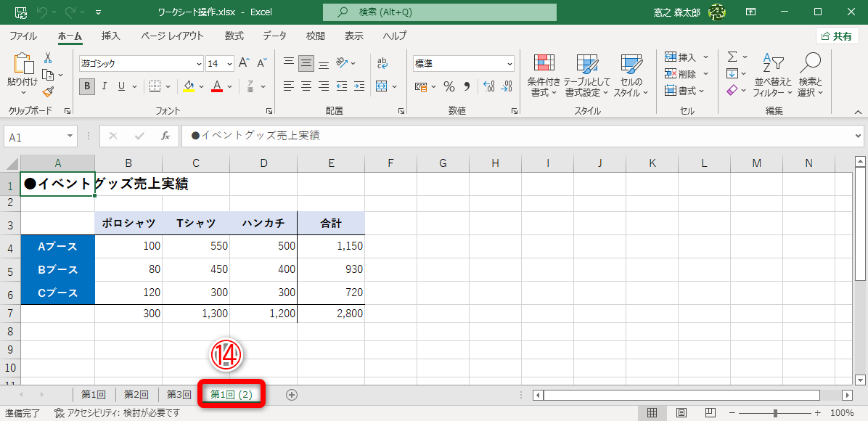Select the Italic formatting icon
Screen dimensions: 868x421
[102, 86]
